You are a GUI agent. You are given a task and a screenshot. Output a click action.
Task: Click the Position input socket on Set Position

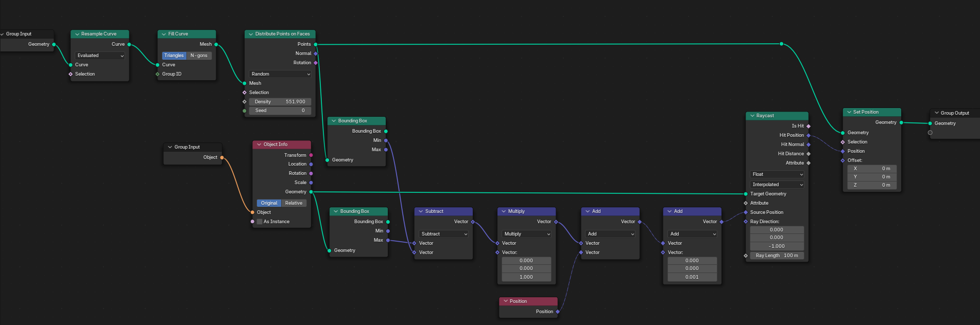tap(843, 151)
